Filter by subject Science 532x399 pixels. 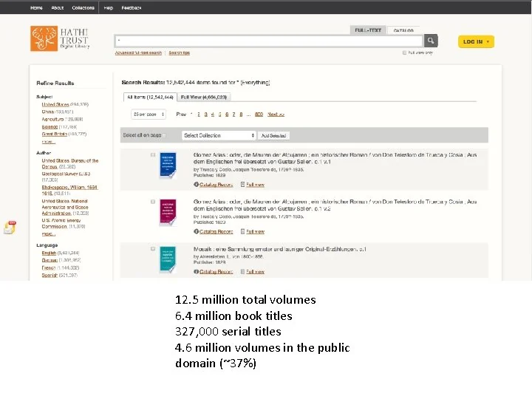point(50,126)
